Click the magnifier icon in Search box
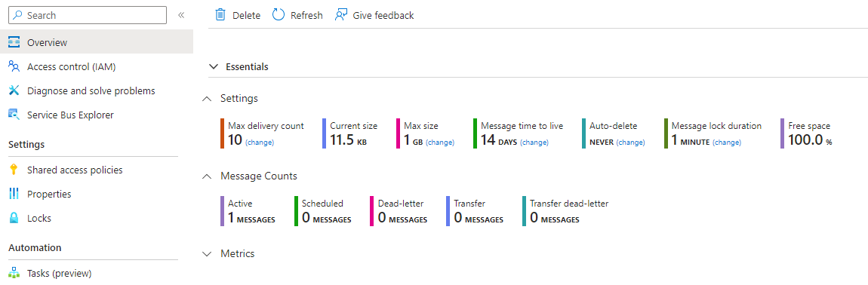This screenshot has height=285, width=868. click(x=17, y=16)
